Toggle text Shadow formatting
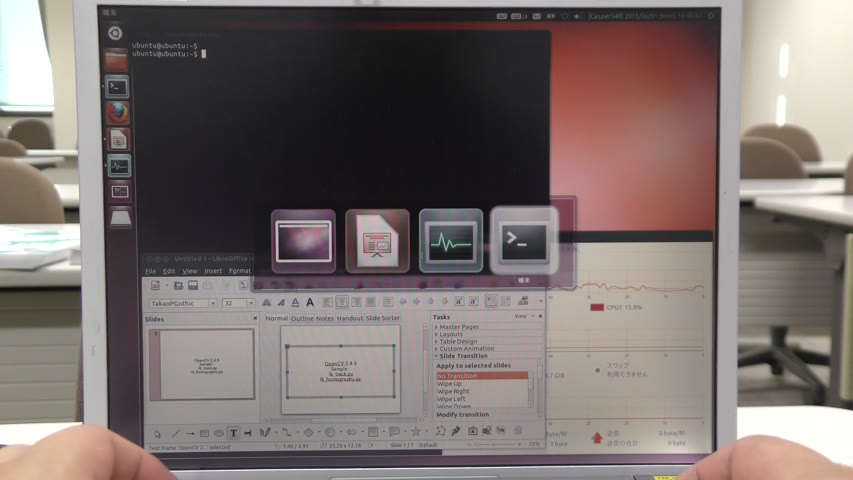The height and width of the screenshot is (480, 853). point(310,302)
